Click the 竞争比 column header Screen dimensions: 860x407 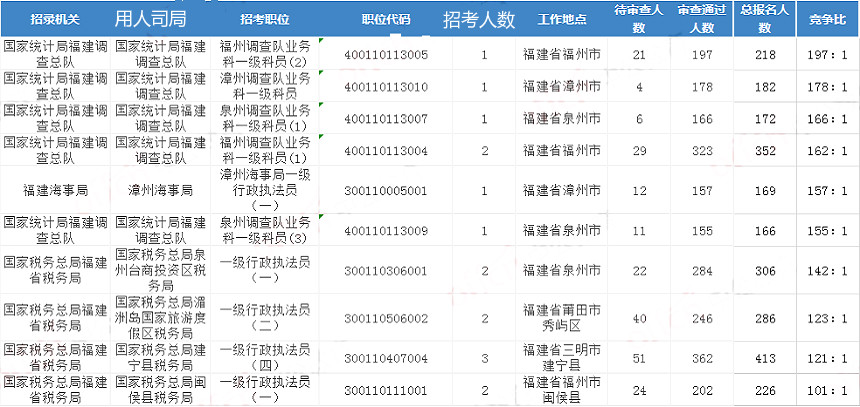828,20
